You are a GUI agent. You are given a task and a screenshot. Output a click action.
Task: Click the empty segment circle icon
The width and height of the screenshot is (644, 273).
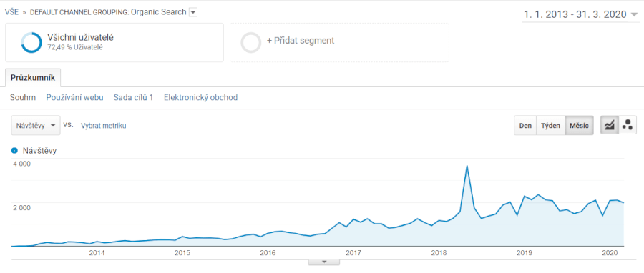(x=251, y=42)
